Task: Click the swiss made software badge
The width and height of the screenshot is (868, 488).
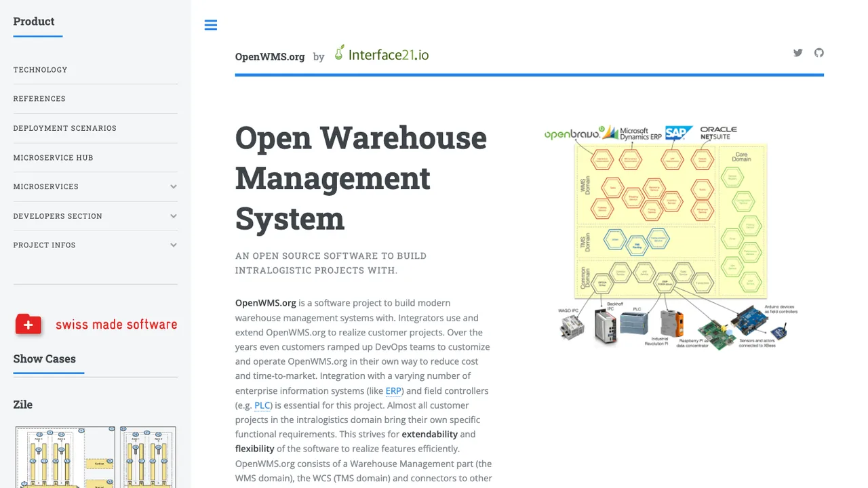Action: [96, 325]
